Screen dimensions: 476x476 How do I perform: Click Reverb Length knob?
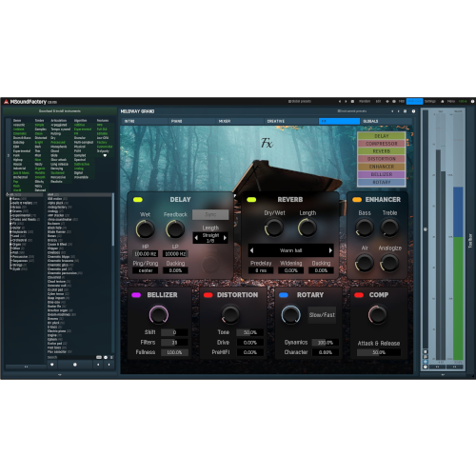pos(307,228)
